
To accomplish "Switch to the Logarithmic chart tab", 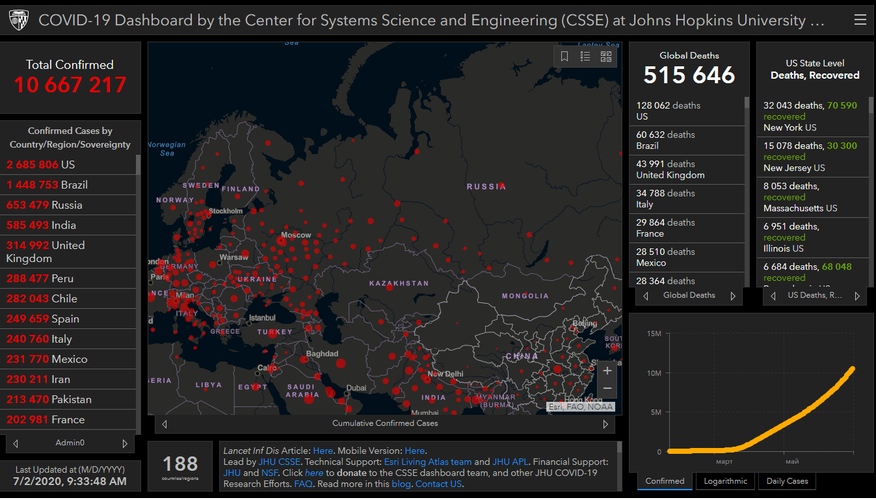I will click(725, 481).
